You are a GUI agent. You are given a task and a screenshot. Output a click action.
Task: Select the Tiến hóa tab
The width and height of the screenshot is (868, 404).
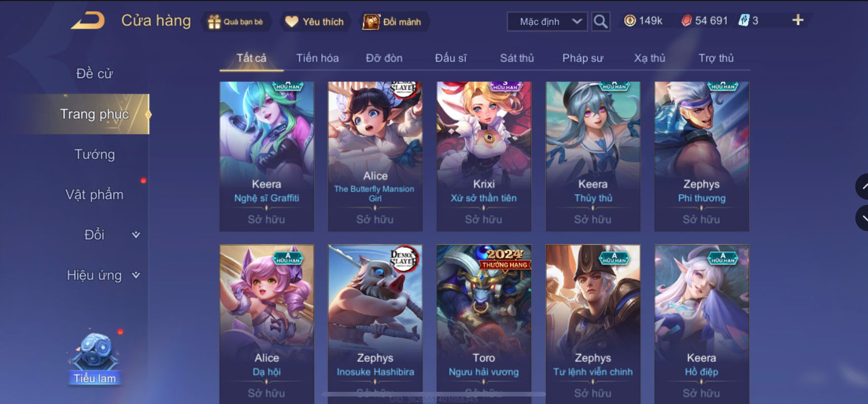[x=317, y=58]
